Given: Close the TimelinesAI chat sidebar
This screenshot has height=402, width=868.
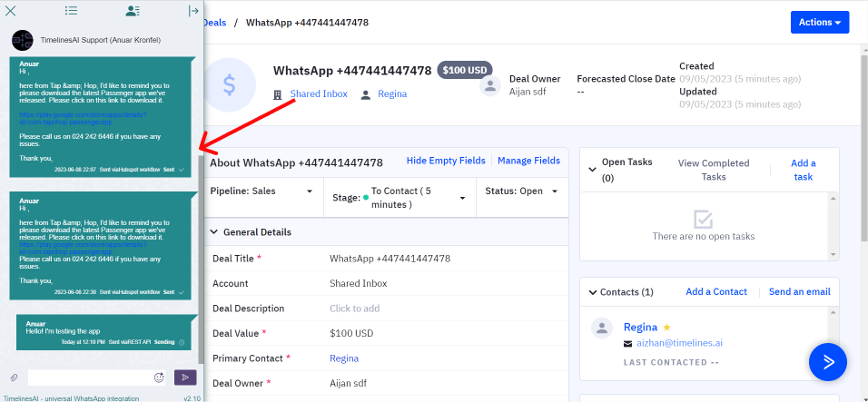Looking at the screenshot, I should point(10,11).
